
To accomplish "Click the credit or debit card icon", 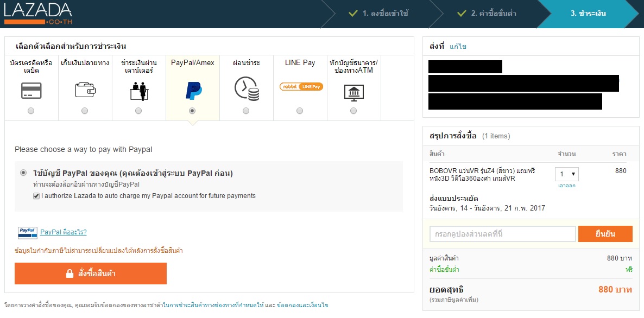I will [31, 90].
